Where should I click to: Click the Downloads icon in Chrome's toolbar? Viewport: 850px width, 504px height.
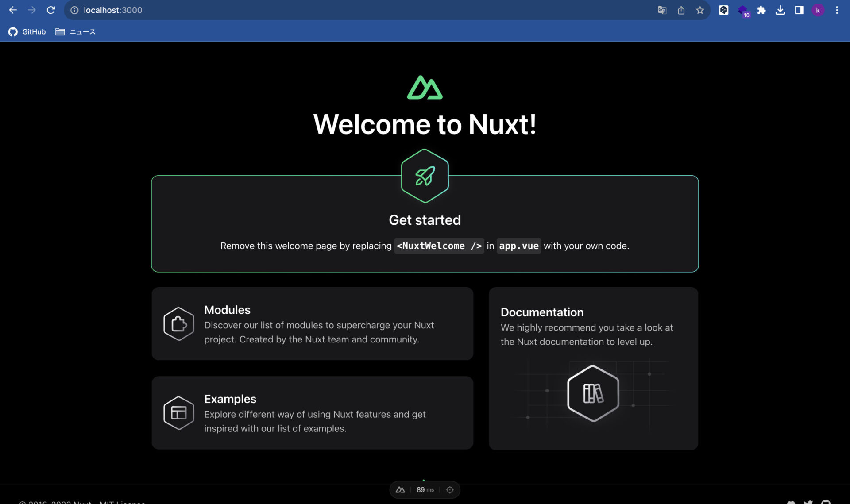pyautogui.click(x=781, y=10)
